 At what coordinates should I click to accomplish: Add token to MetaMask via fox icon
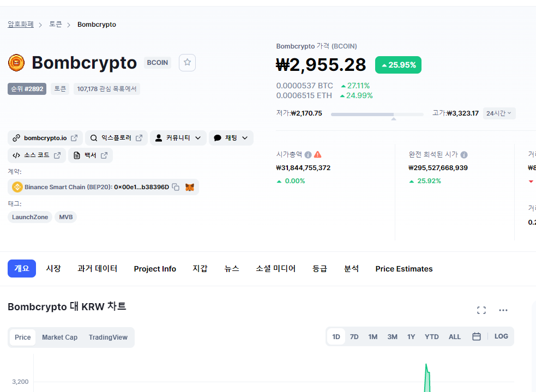[190, 187]
